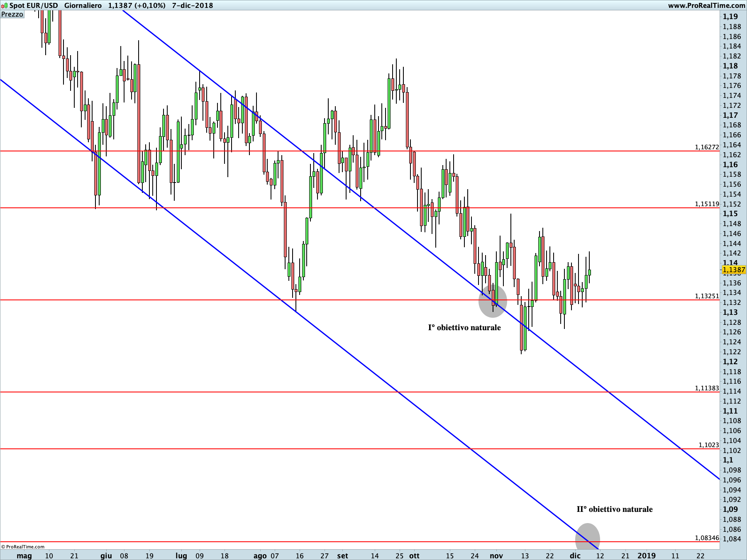
Task: Click the chart icon beside Spot EUR/USD
Action: coord(4,5)
